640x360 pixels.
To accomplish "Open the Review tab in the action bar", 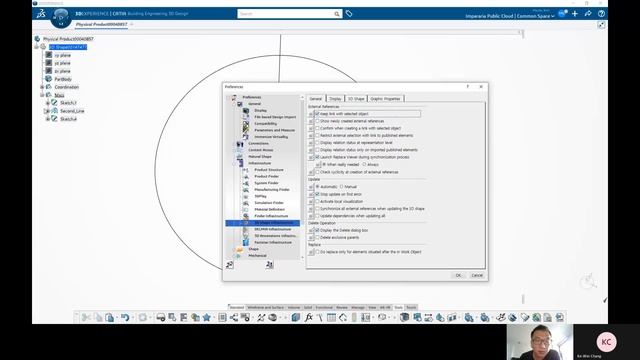I will point(342,307).
